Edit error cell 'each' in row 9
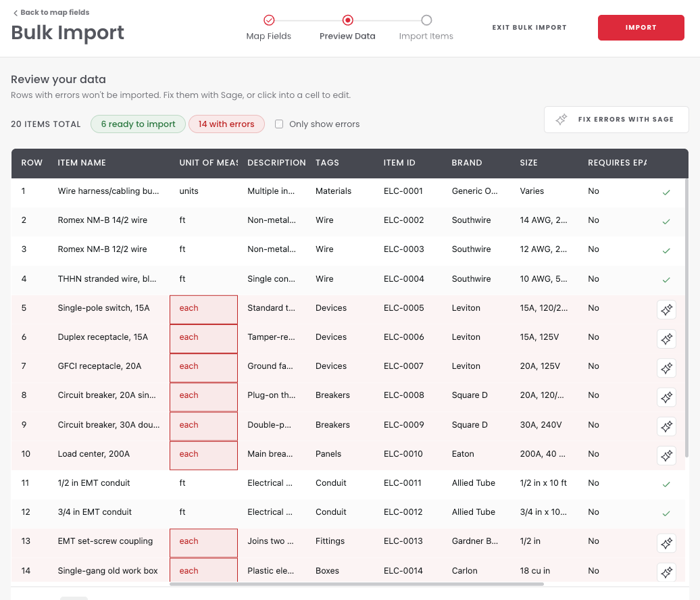This screenshot has width=700, height=600. click(x=203, y=426)
